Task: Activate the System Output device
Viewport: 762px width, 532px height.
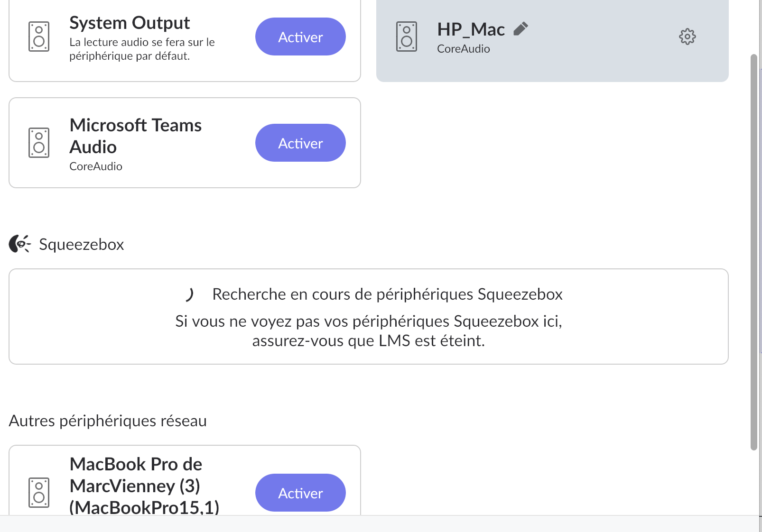Action: tap(300, 37)
